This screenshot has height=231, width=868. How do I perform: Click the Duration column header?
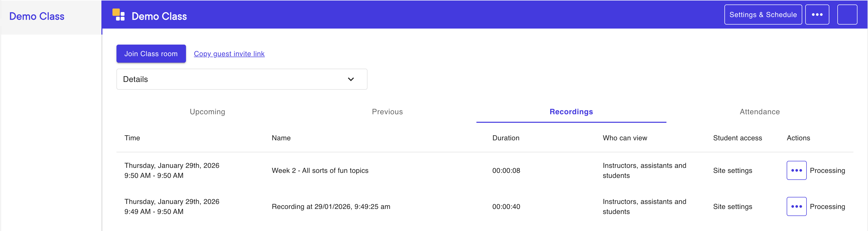click(506, 138)
